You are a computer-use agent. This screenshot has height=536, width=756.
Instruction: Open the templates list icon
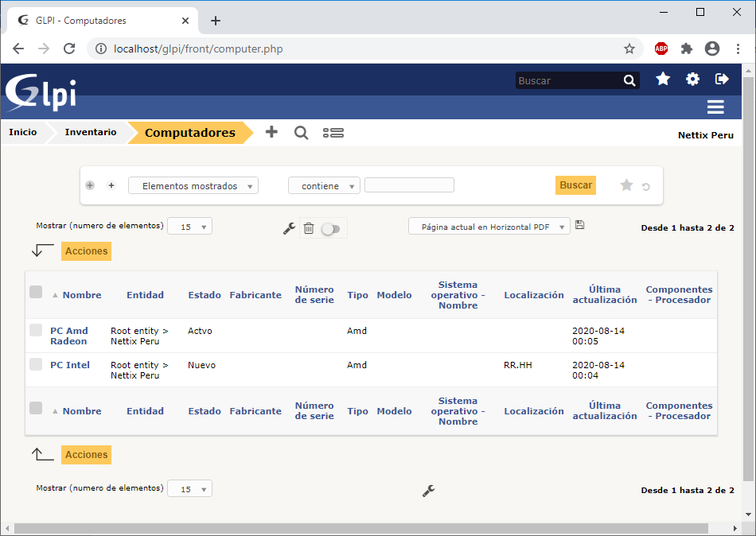point(333,133)
